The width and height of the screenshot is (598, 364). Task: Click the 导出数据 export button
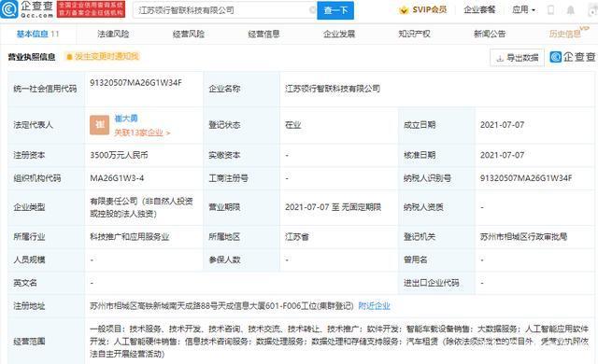point(517,58)
